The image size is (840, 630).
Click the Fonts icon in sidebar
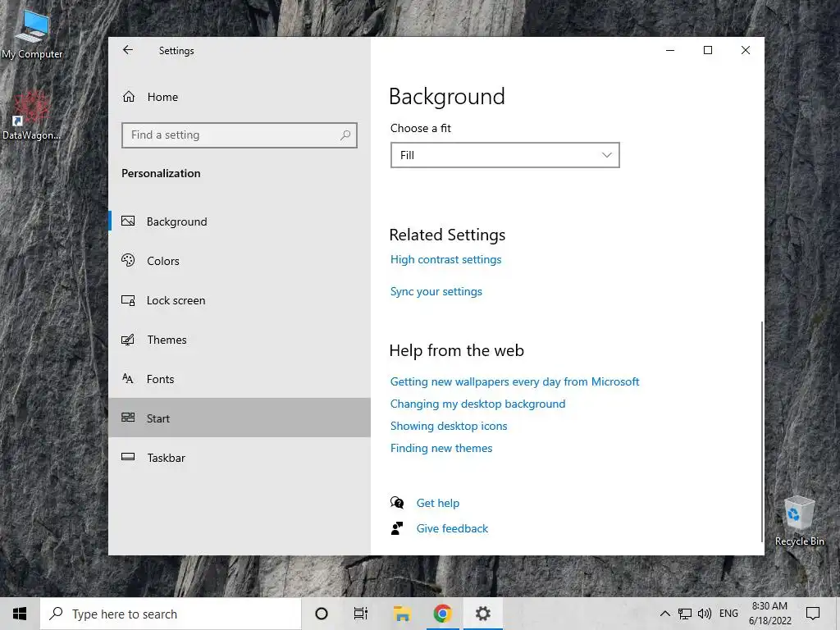[x=127, y=379]
